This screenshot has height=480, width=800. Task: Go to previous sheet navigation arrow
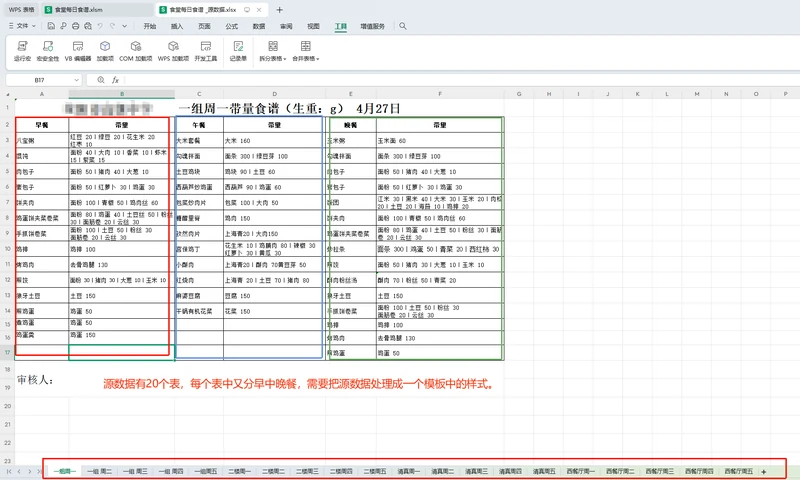pos(19,472)
